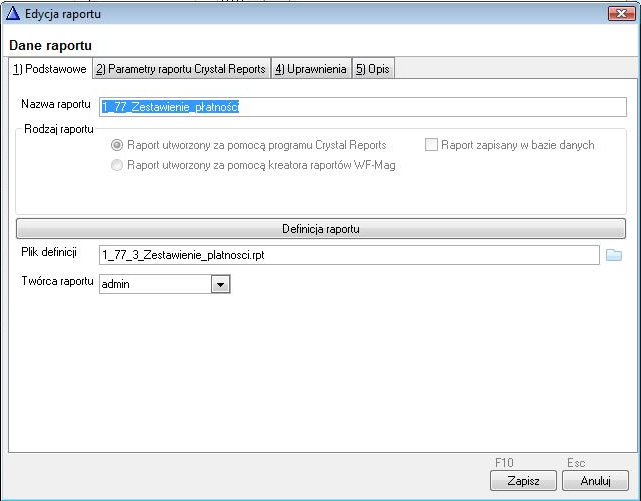Click the Nazwa raportu text field

tap(362, 107)
